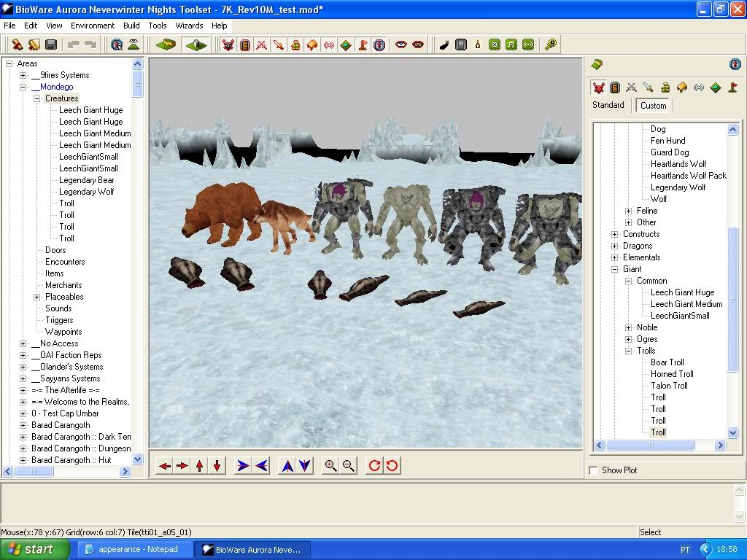Click the key icon in main toolbar
Viewport: 747px width, 560px height.
tap(551, 44)
